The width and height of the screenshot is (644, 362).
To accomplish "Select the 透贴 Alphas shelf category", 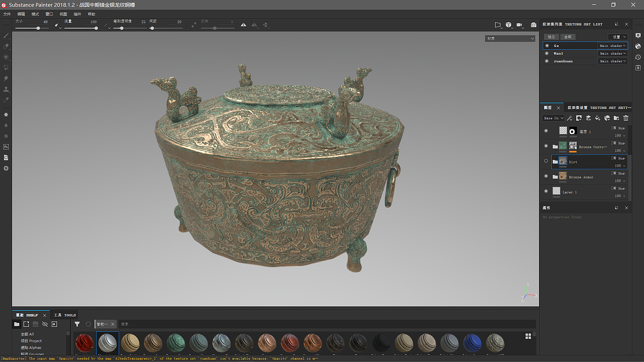I will (31, 347).
